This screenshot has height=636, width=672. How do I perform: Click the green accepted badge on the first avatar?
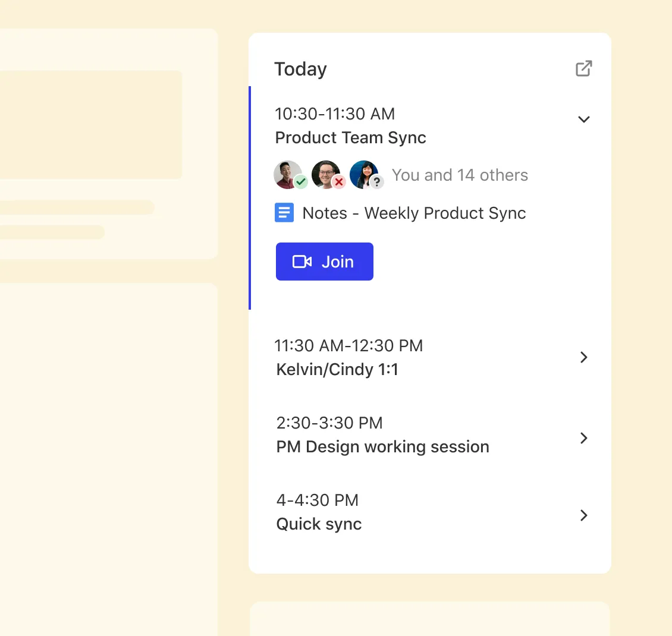(x=301, y=182)
